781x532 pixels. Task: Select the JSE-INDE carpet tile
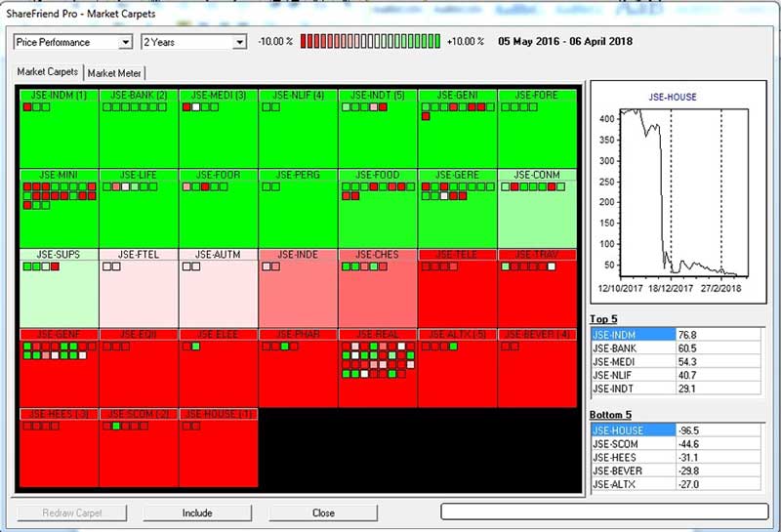pyautogui.click(x=299, y=288)
